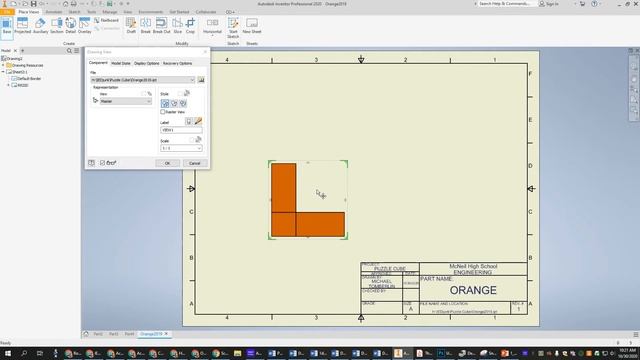Click the Horizontal alignment tool
The height and width of the screenshot is (360, 640).
tap(212, 25)
